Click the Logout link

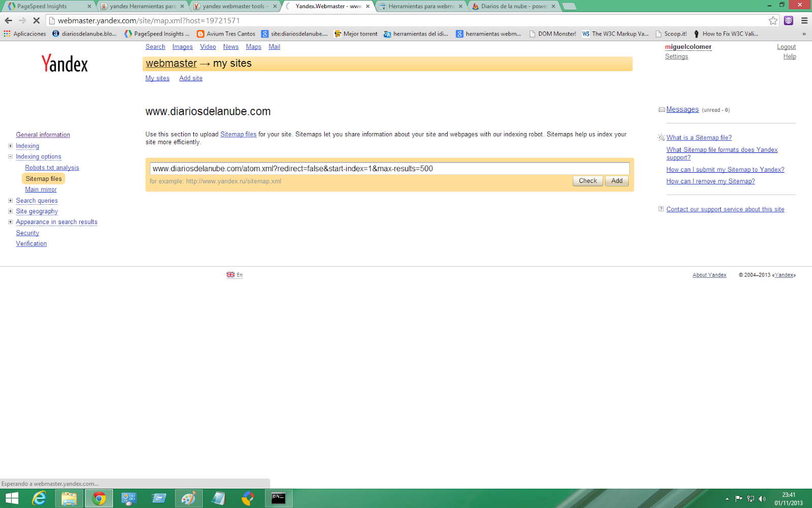click(x=786, y=47)
